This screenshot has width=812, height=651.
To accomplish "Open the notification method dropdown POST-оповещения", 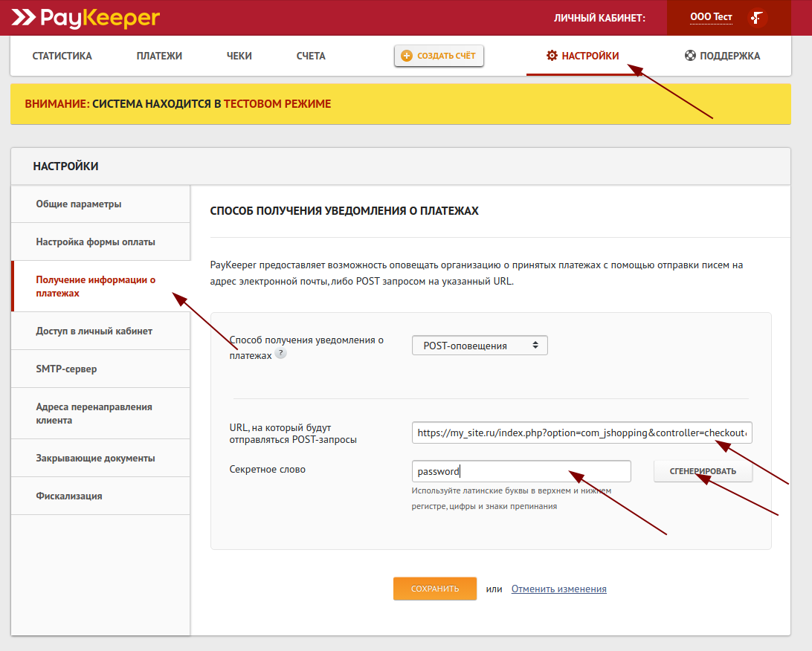I will tap(480, 346).
